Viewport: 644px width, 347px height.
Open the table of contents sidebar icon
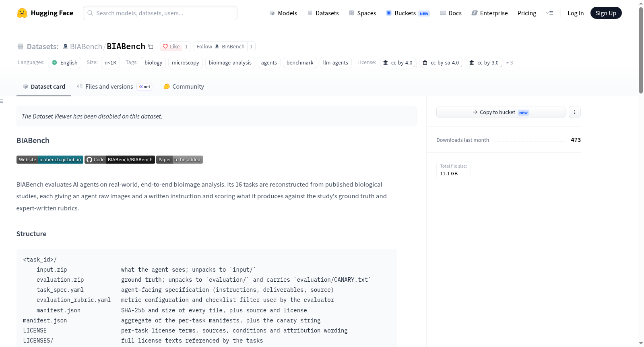[2, 101]
